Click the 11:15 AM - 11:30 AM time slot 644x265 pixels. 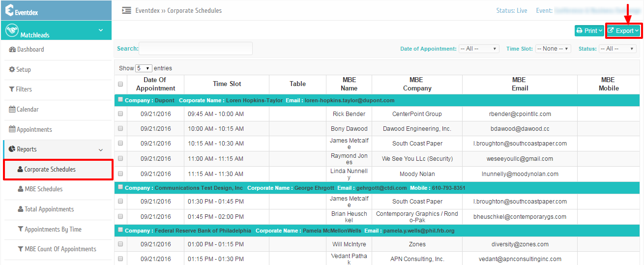216,174
